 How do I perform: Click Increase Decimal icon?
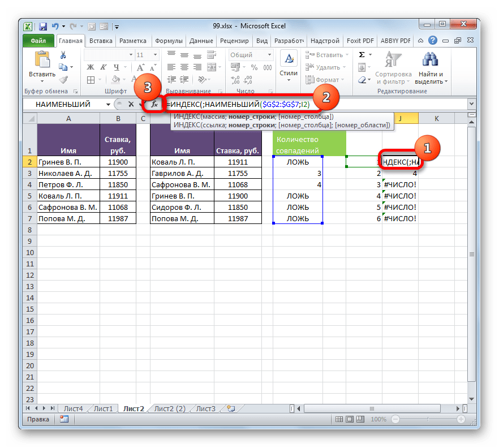235,80
